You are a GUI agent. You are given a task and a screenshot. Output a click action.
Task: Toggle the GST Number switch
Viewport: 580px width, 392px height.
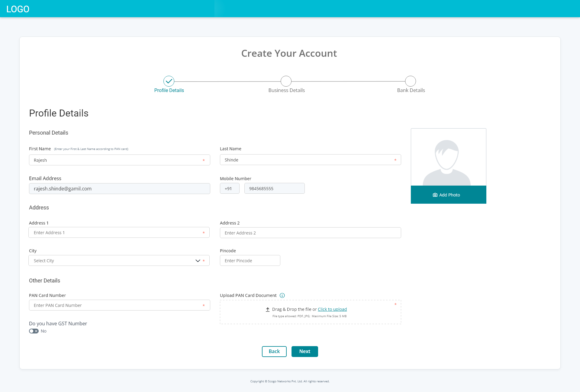pos(34,331)
